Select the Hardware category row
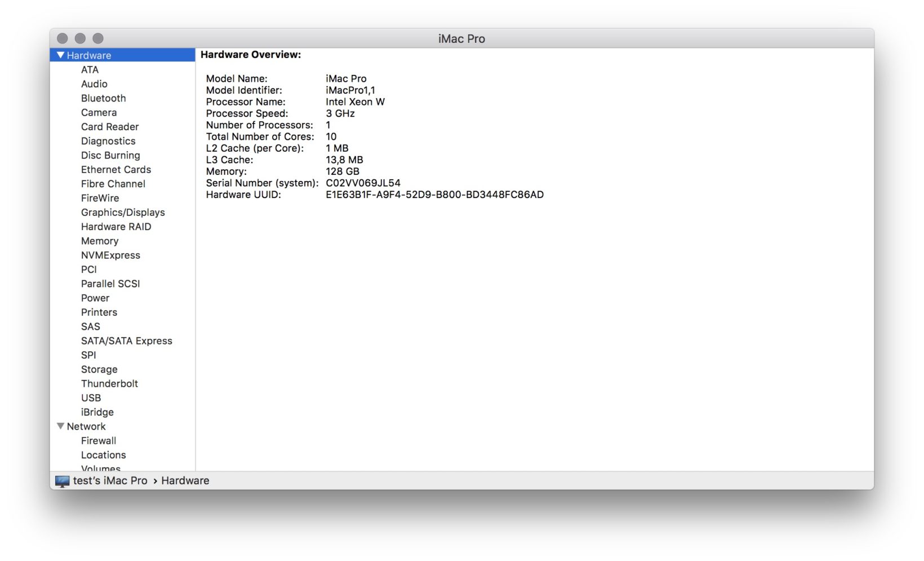 point(123,55)
